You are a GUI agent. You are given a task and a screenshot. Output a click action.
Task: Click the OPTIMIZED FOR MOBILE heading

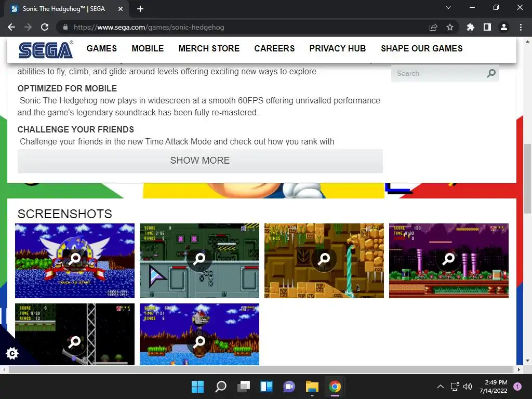pos(67,88)
